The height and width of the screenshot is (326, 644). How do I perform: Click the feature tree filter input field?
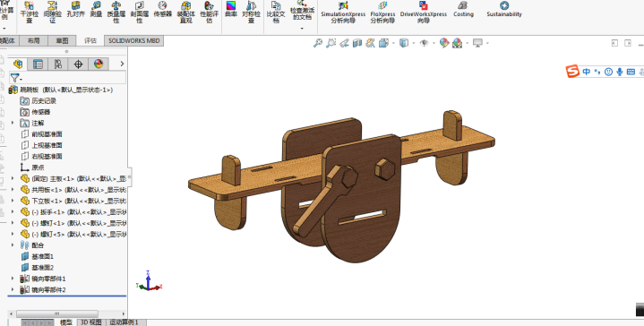[74, 78]
